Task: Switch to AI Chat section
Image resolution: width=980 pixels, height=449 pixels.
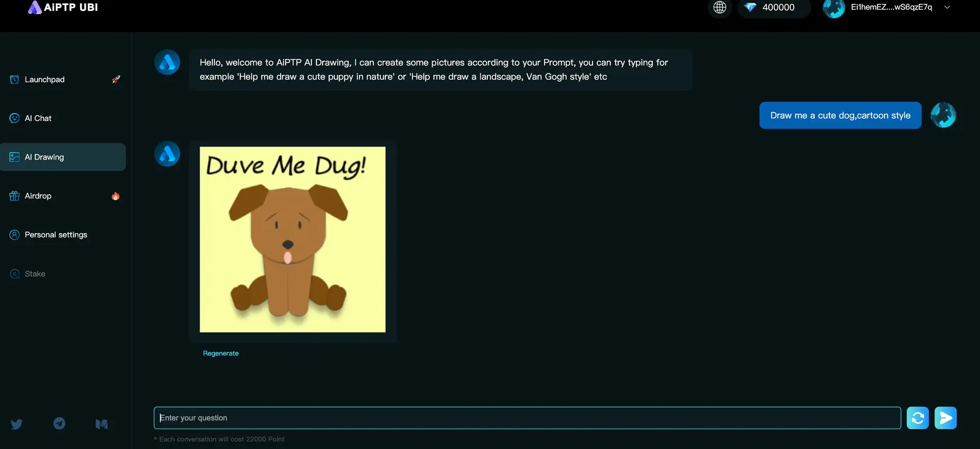Action: (x=38, y=118)
